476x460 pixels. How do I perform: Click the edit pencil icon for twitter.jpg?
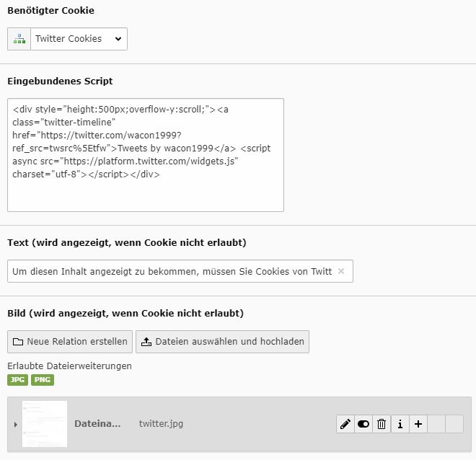pos(345,424)
